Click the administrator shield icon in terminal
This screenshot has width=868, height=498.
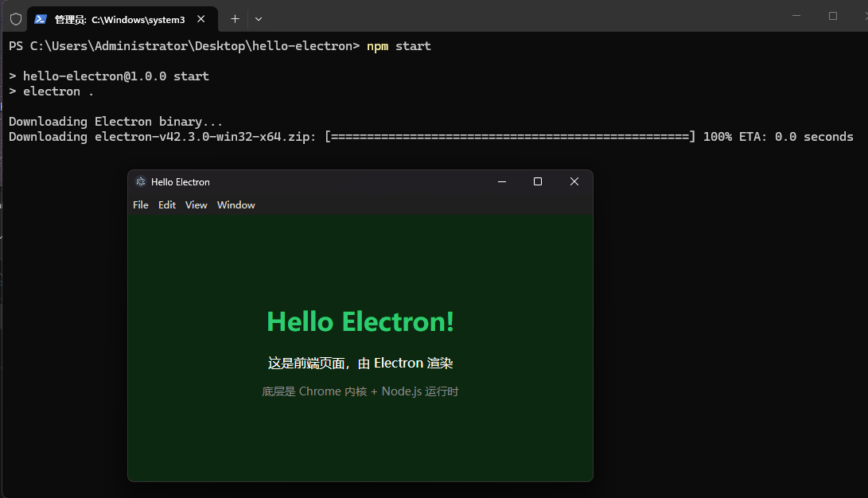(16, 19)
